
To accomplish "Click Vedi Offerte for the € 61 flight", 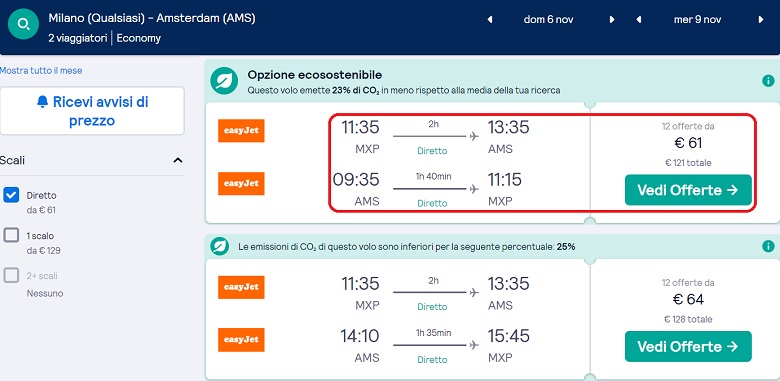I will click(688, 190).
